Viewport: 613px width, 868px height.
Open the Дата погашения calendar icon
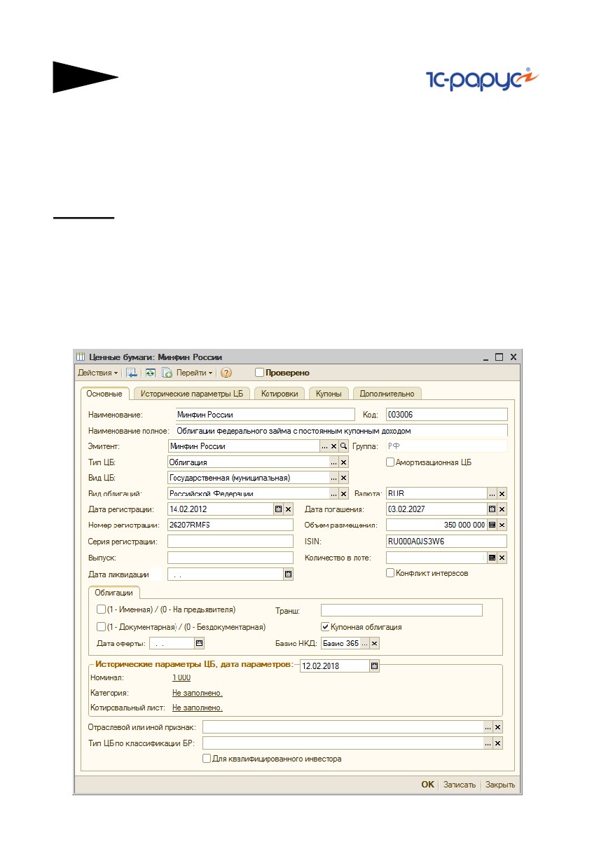click(x=493, y=509)
